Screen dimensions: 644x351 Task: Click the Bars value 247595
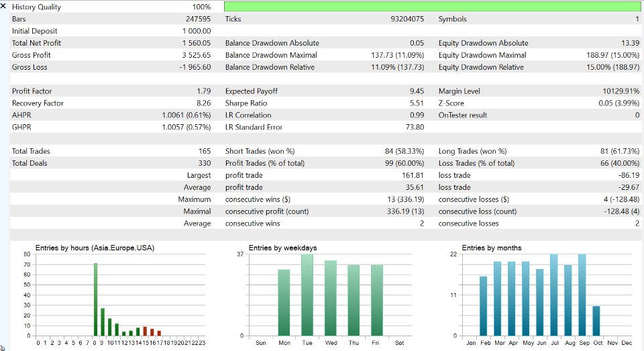tap(198, 19)
